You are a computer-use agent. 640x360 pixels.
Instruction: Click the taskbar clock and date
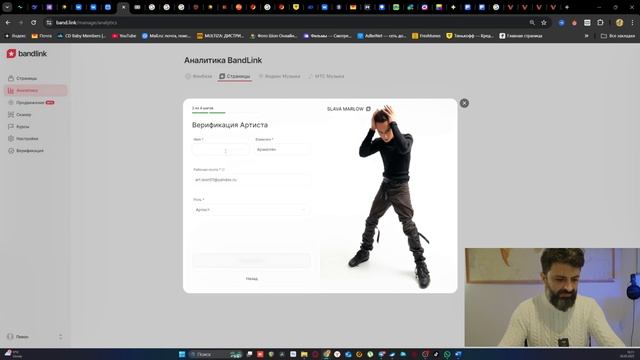click(x=627, y=354)
